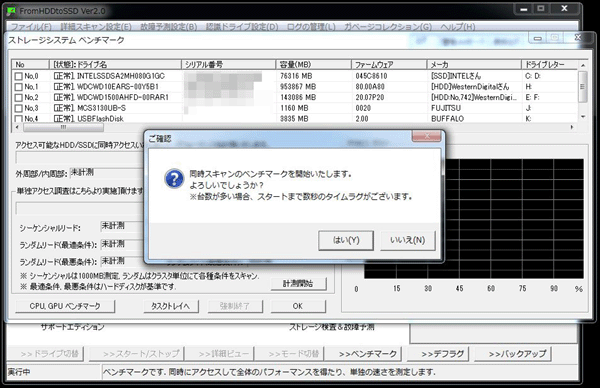Viewport: 600px width, 388px height.
Task: Open the ガベージコレクション(G) menu
Action: [x=388, y=27]
